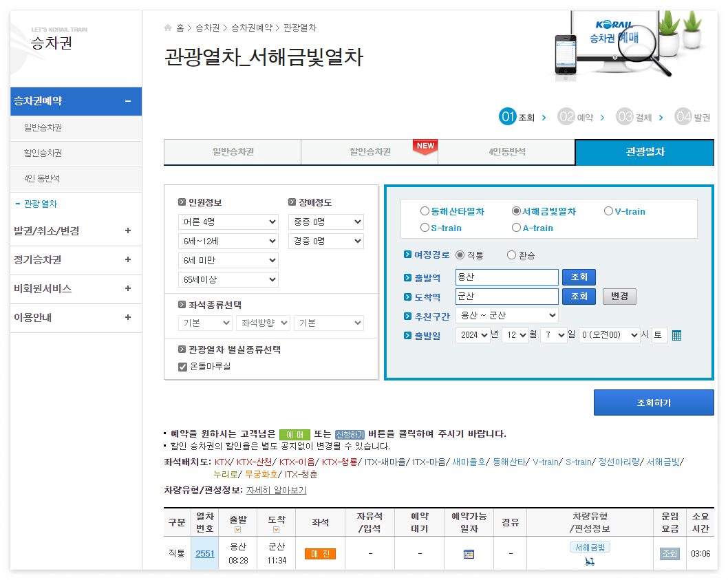Click the wheelchair icon under 서해금빛
The width and height of the screenshot is (728, 580).
590,561
